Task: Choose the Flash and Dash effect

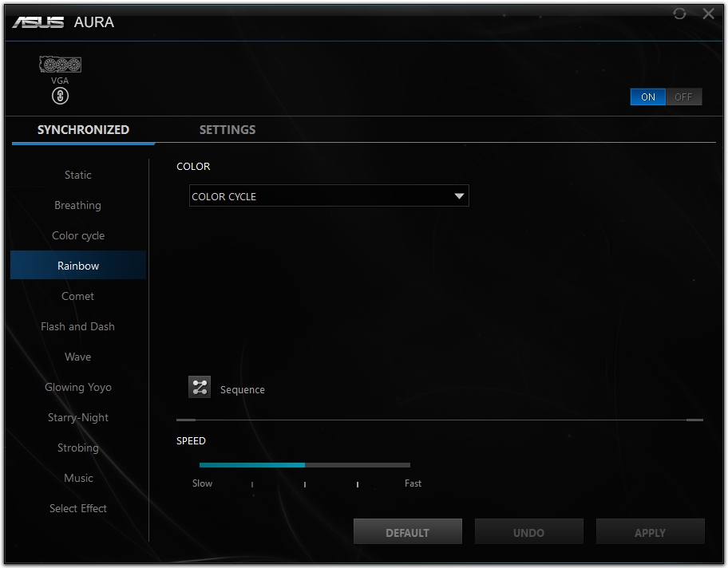Action: pos(78,327)
